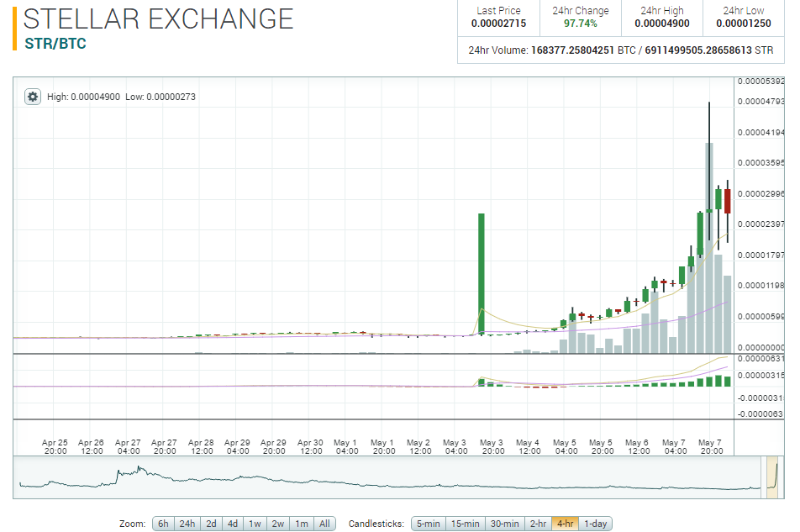Set zoom to 2w
Image resolution: width=800 pixels, height=532 pixels.
tap(278, 524)
